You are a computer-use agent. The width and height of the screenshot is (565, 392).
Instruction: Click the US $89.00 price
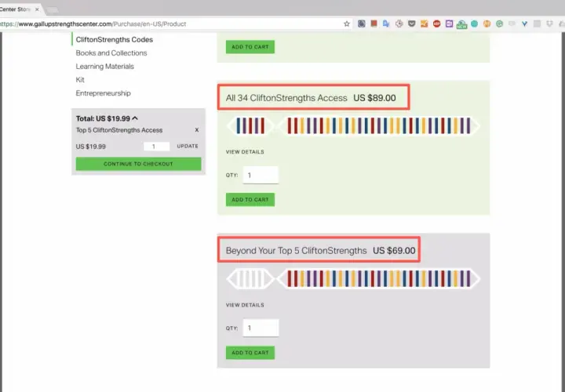(374, 98)
